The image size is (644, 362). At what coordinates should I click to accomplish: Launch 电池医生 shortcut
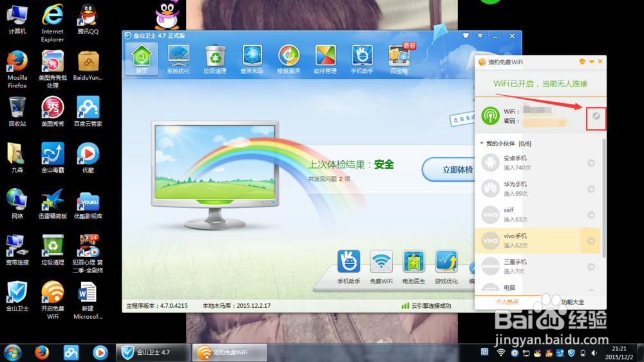click(413, 267)
